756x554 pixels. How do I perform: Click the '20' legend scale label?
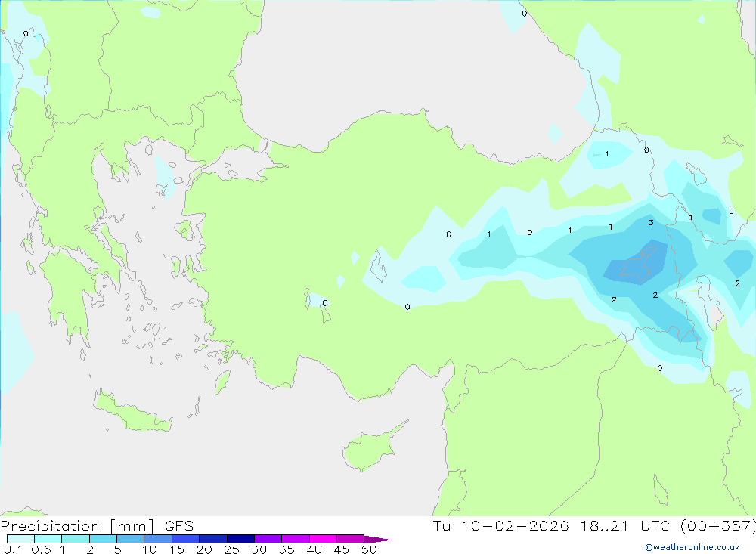[x=204, y=549]
